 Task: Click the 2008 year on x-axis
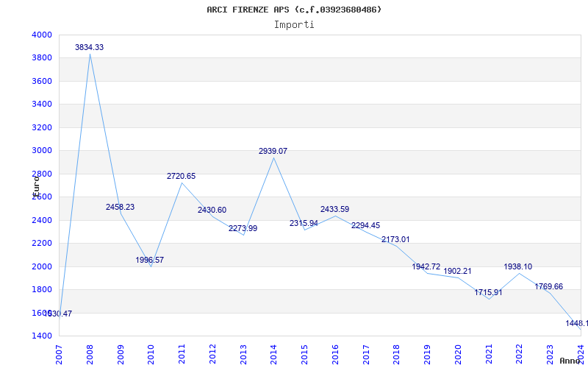pos(90,352)
